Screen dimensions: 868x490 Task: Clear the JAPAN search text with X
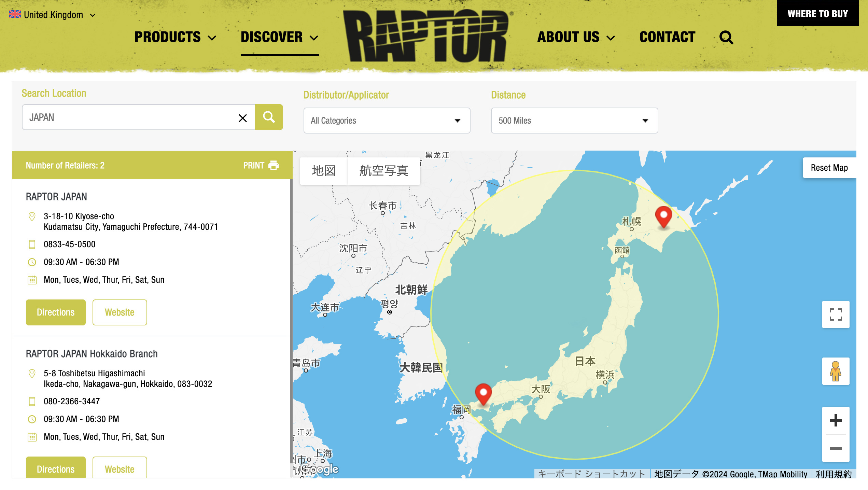[x=243, y=118]
